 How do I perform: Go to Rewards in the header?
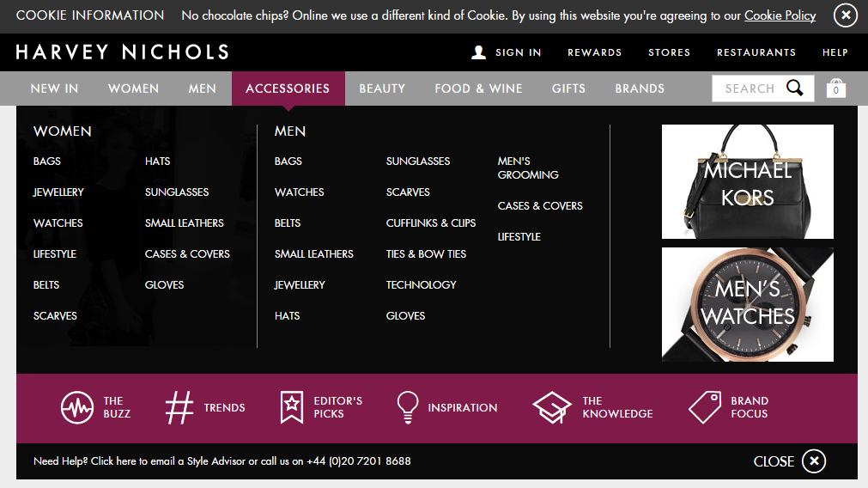[x=594, y=52]
